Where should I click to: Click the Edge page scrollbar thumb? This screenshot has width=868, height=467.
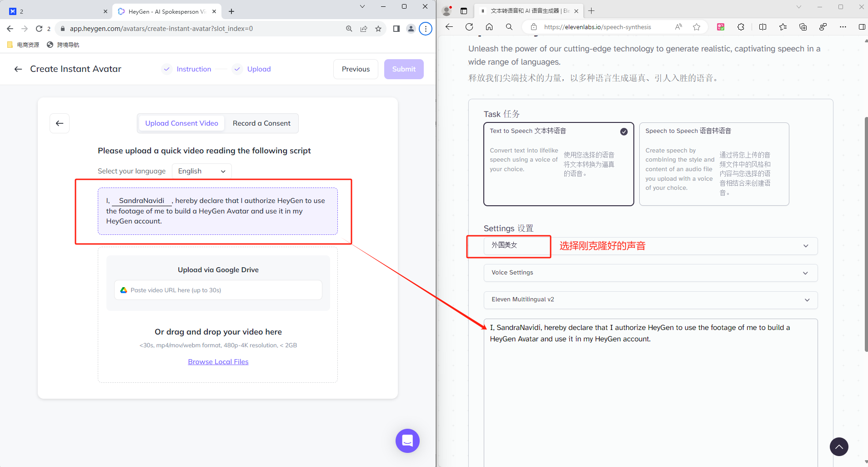(x=866, y=234)
